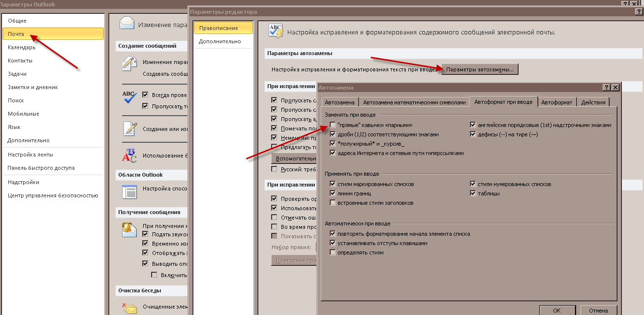Screen dimensions: 644x315
Task: Click help button in Автозамена title bar
Action: 606,87
